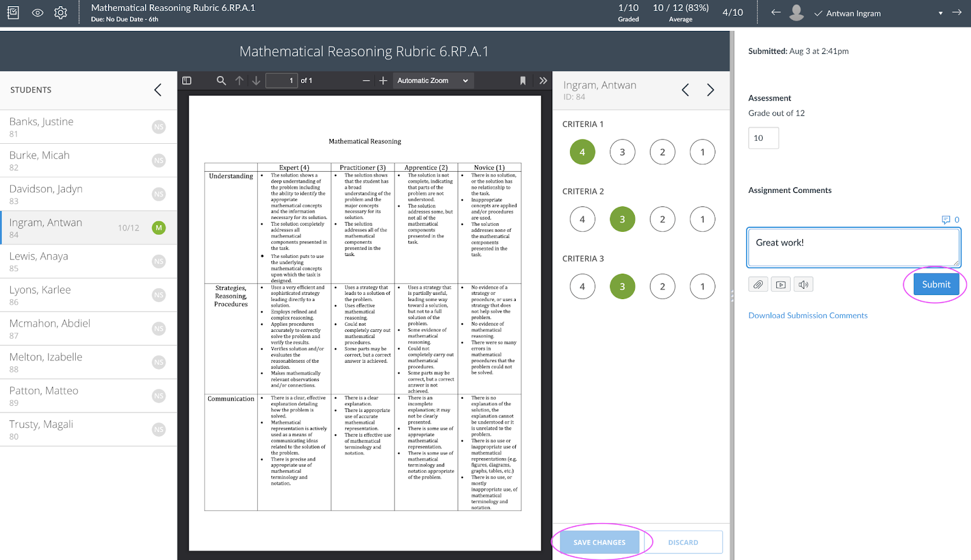Click the Discard button
Viewport: 971px width, 560px height.
pos(683,542)
